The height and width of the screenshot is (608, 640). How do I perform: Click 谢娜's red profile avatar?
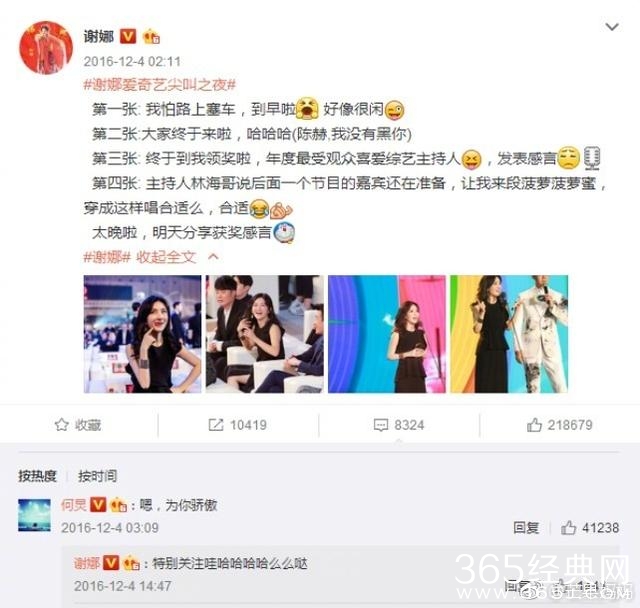click(46, 47)
